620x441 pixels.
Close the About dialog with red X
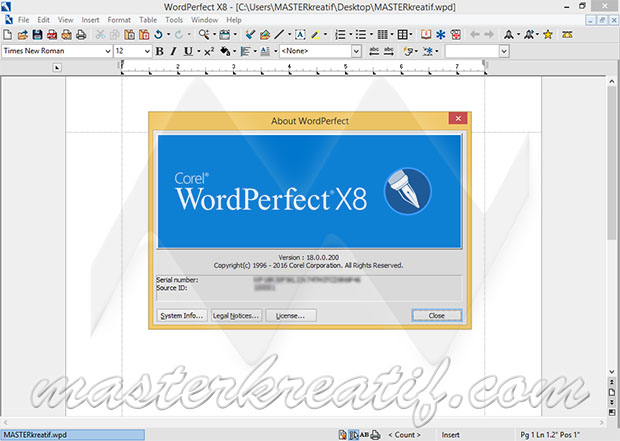[458, 118]
